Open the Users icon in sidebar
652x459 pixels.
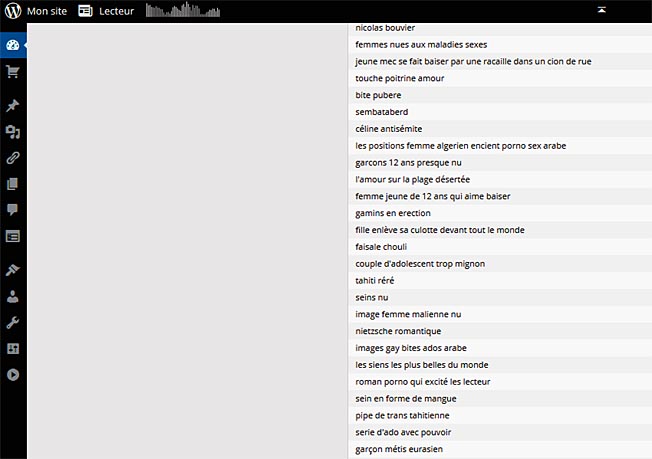tap(13, 297)
